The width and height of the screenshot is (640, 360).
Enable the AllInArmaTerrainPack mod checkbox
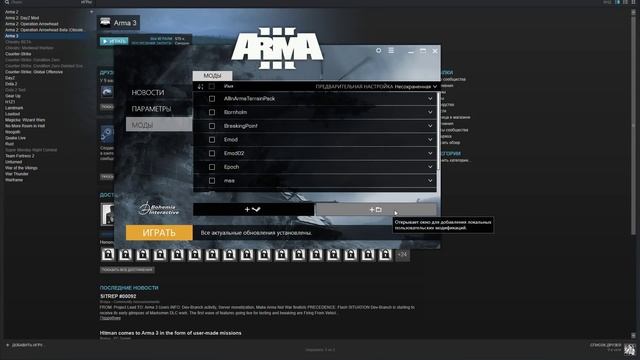coord(212,99)
